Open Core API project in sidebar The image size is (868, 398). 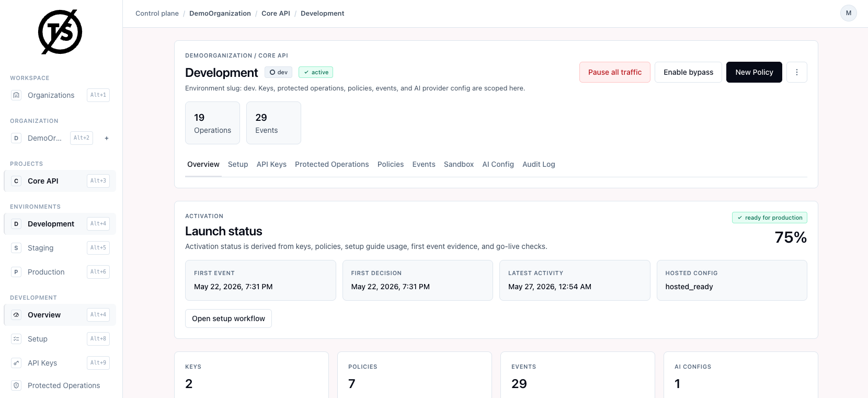pyautogui.click(x=60, y=181)
